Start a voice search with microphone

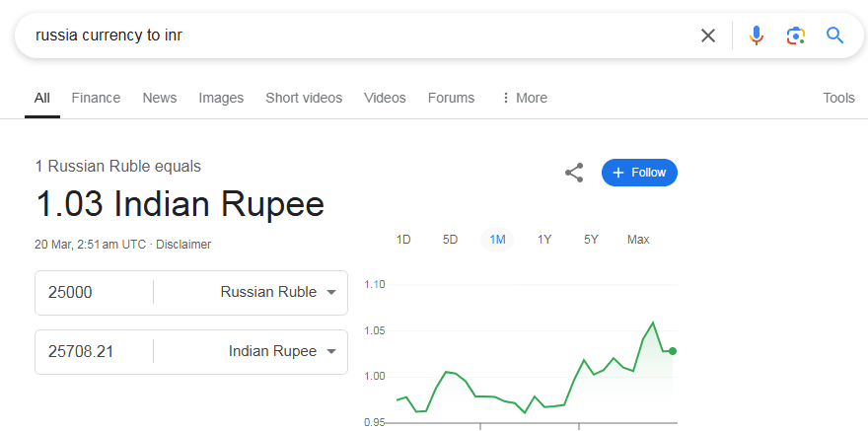point(756,36)
